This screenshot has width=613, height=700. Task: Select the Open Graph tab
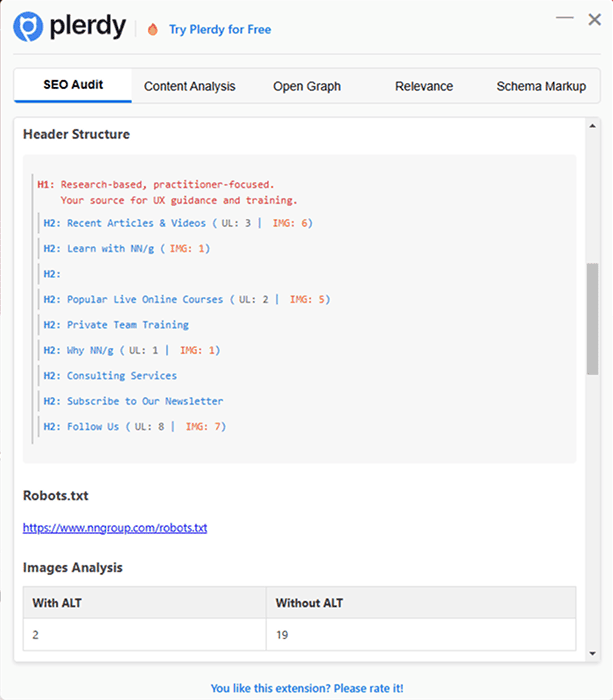307,86
